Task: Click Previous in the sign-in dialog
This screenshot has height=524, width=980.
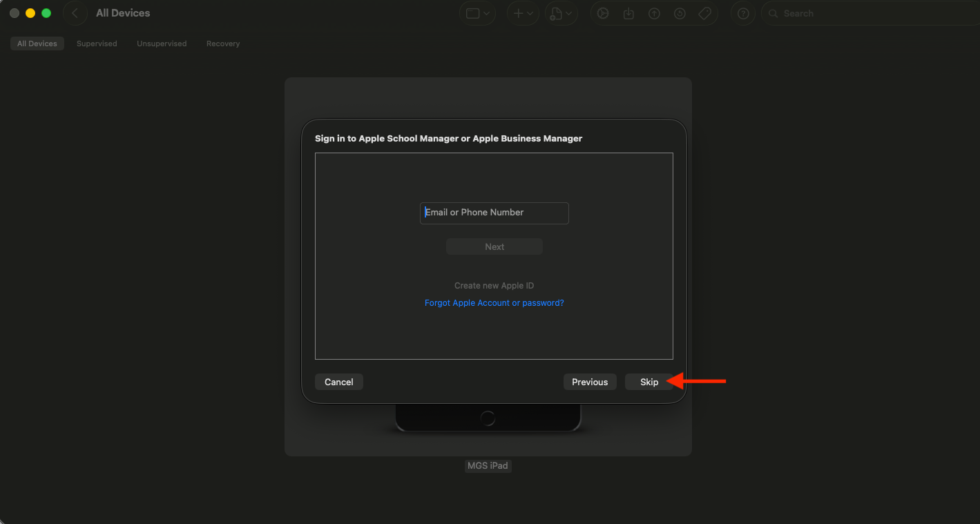Action: 590,382
